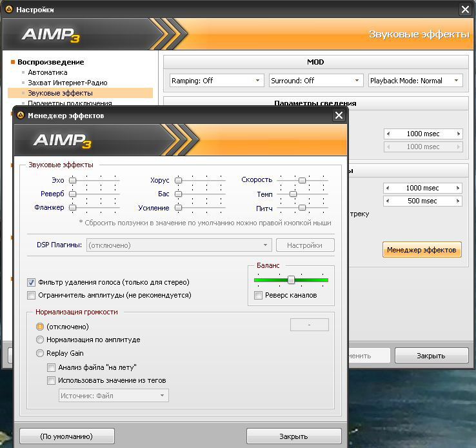Open the Surround: Off dropdown

point(315,81)
